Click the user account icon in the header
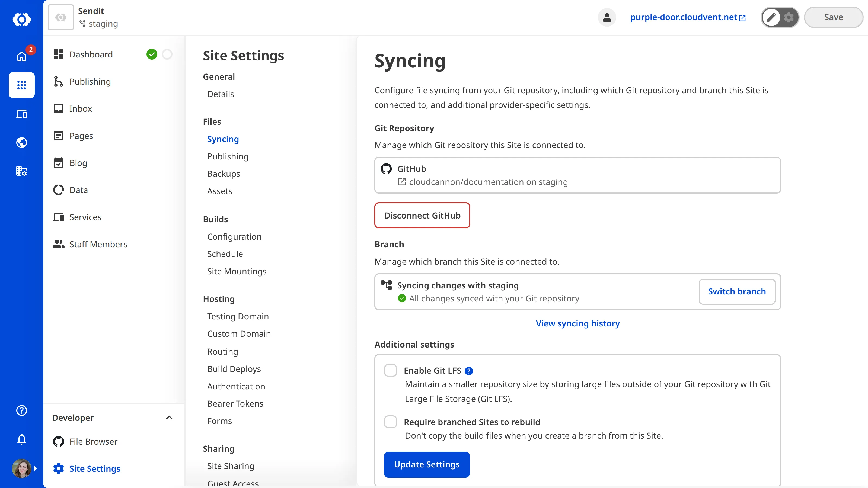This screenshot has width=868, height=488. 607,17
